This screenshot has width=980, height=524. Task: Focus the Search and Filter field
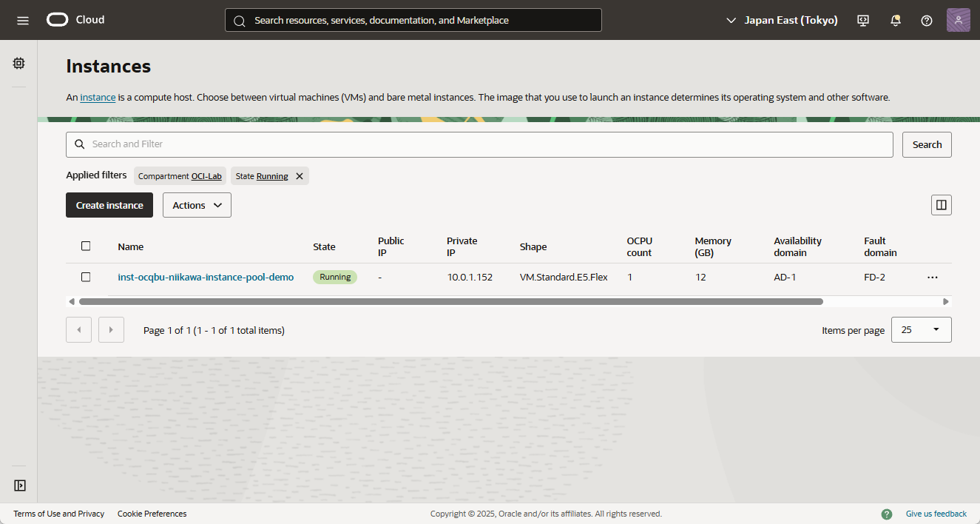479,144
